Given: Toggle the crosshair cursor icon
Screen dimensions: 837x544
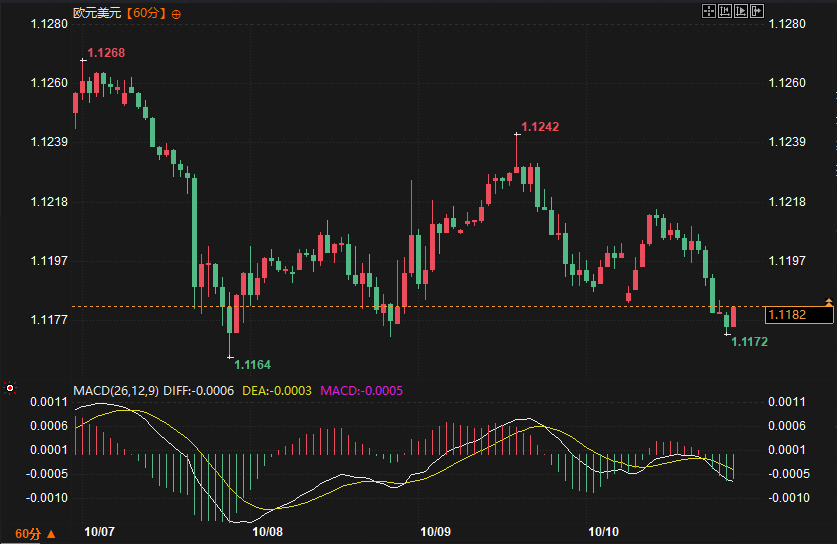Looking at the screenshot, I should [708, 11].
